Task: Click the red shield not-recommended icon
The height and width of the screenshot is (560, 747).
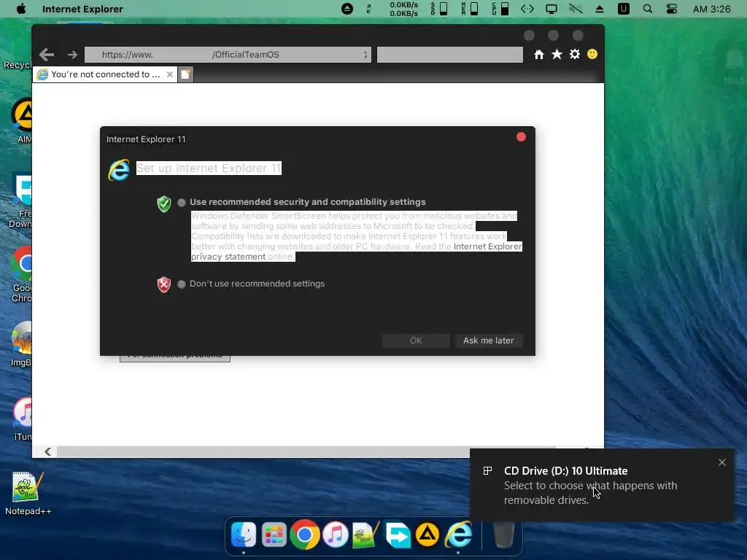Action: 164,285
